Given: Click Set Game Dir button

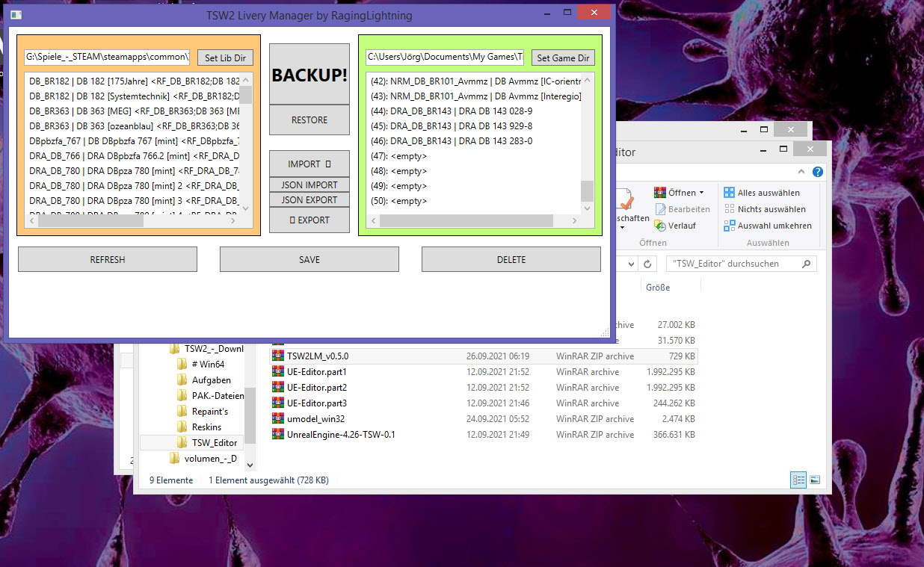Looking at the screenshot, I should 563,58.
